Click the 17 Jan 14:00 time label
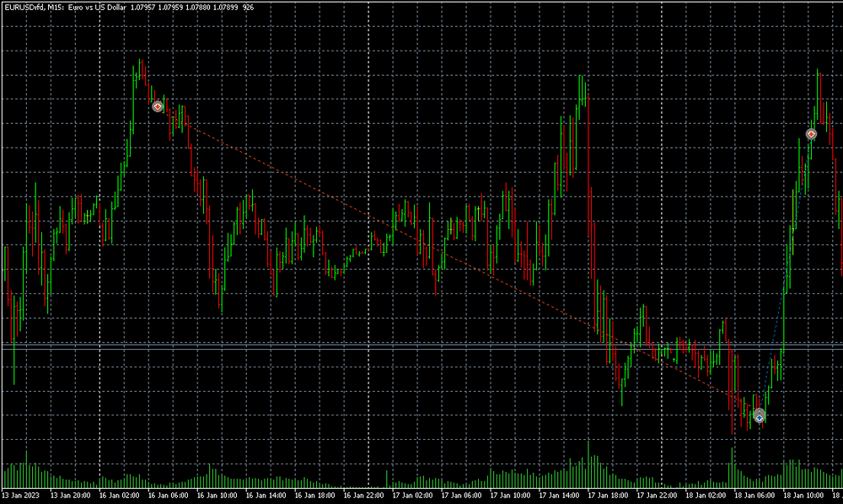843x504 pixels. (x=559, y=496)
